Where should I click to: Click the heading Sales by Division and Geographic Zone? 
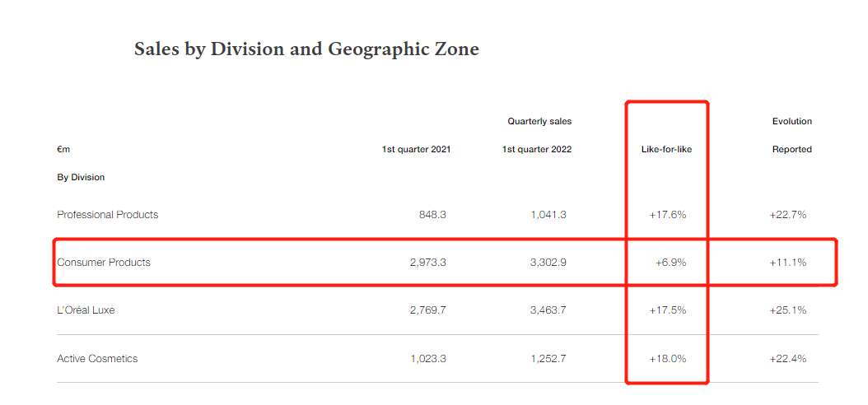click(x=306, y=49)
